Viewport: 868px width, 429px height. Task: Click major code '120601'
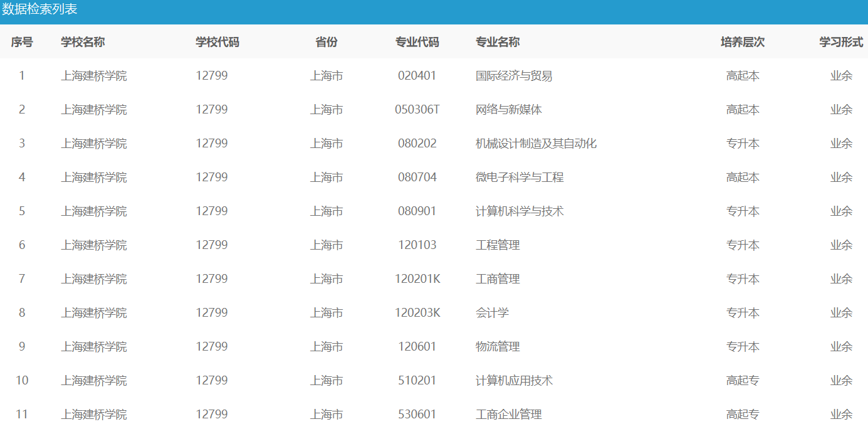[x=417, y=347]
